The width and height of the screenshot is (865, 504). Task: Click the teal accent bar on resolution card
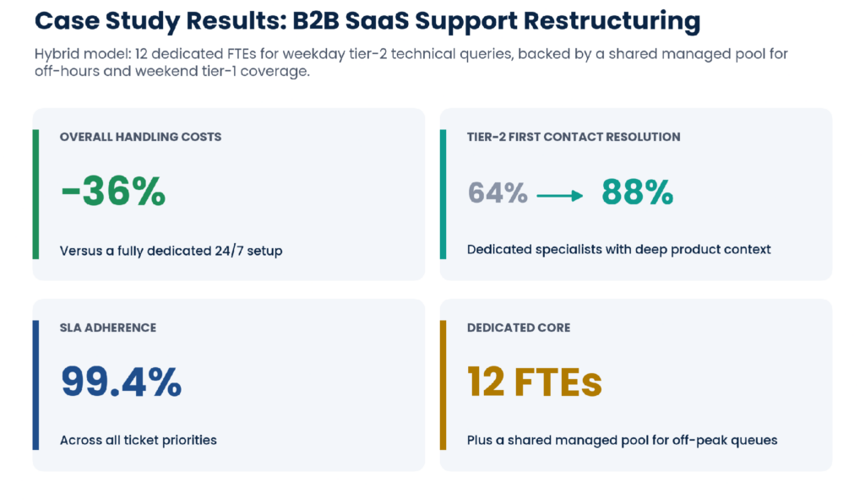pos(443,194)
